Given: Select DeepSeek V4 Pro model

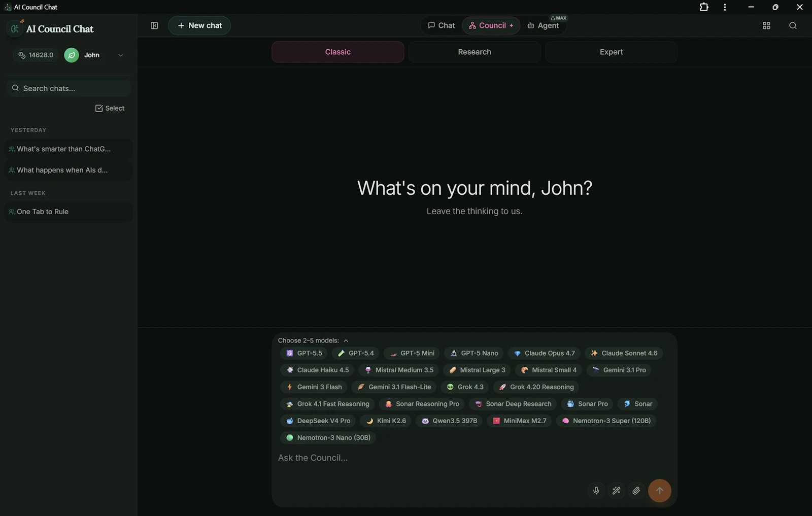Looking at the screenshot, I should (318, 421).
